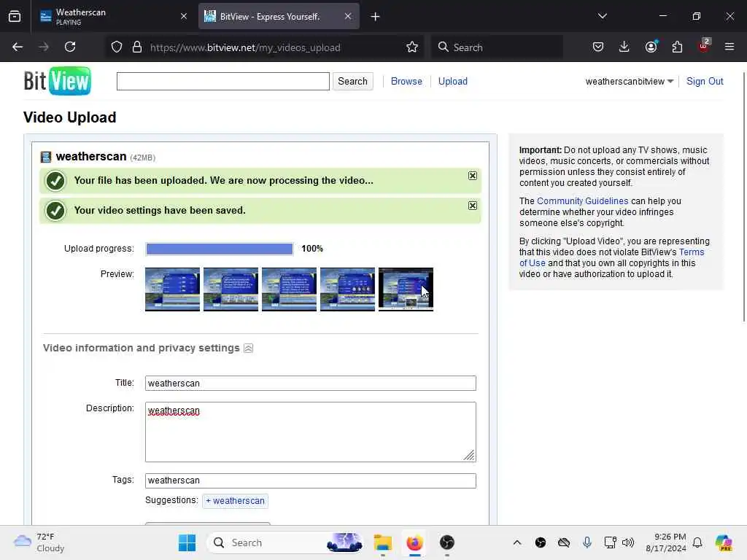Viewport: 747px width, 560px height.
Task: Focus the BitView search text box
Action: (x=223, y=82)
